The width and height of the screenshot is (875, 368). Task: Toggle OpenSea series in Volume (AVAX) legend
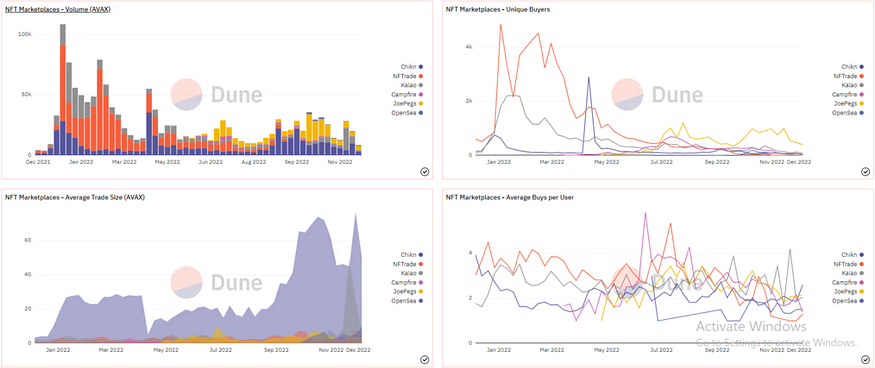point(407,113)
